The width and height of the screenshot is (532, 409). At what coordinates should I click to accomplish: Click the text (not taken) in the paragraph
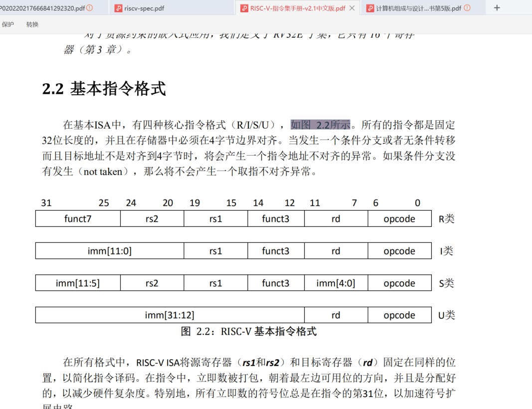point(103,172)
